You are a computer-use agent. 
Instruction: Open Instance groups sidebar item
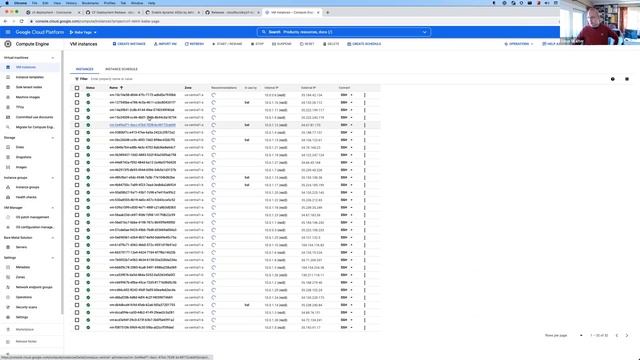(27, 187)
